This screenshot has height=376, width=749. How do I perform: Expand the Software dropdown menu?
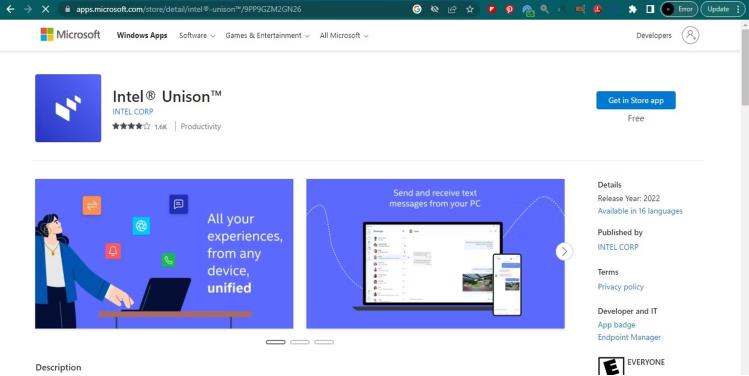(197, 35)
